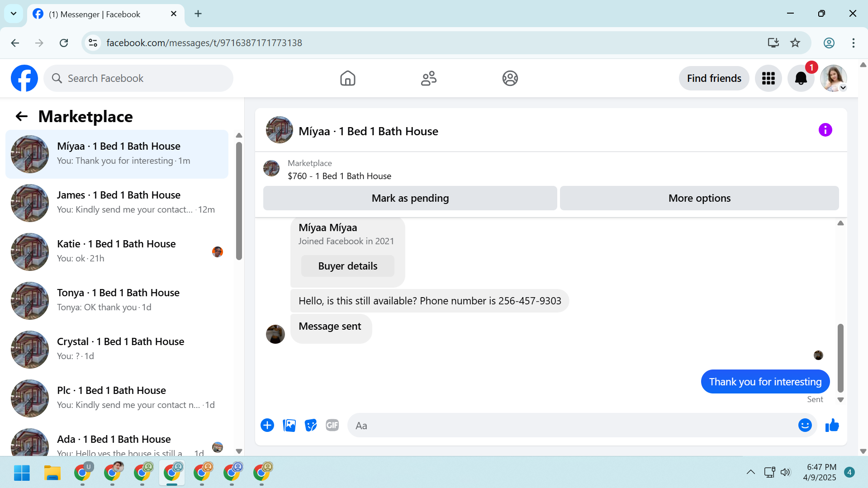The image size is (868, 488).
Task: Open Plc 1 Bed 1 Bath House chat
Action: pyautogui.click(x=117, y=398)
